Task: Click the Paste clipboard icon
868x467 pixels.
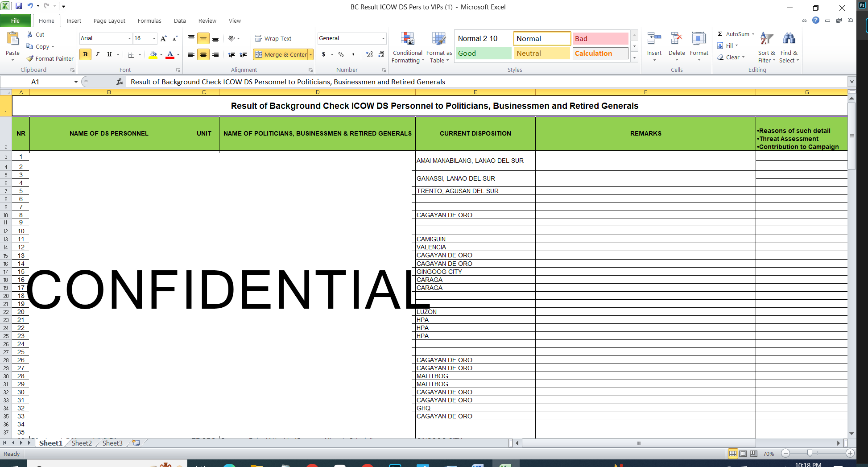Action: click(12, 39)
